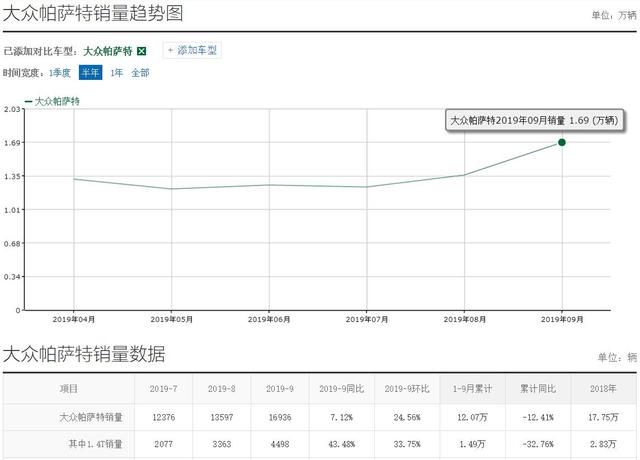Click the 1.69万辆 sales tooltip

tap(534, 120)
